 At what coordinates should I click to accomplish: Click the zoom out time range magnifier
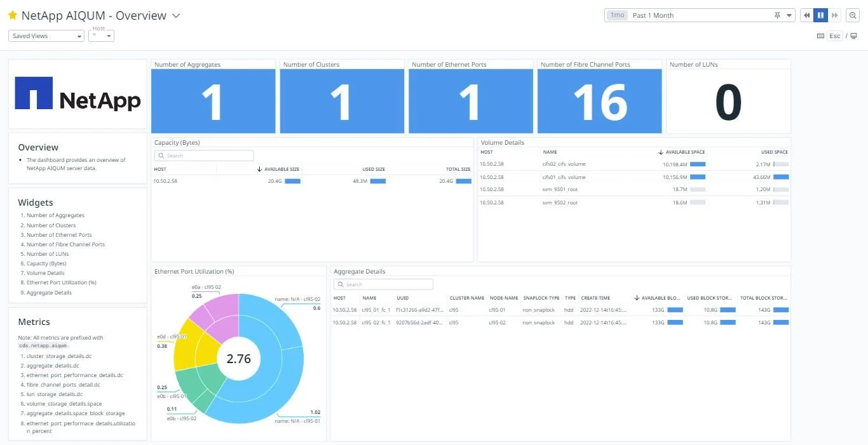point(852,15)
